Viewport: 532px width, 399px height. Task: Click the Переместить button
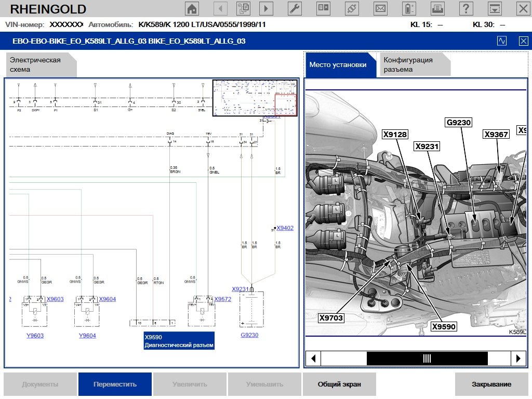(x=115, y=384)
